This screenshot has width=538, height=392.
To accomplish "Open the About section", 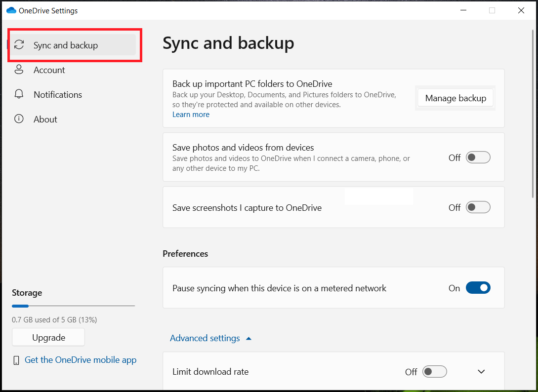I will 73,119.
